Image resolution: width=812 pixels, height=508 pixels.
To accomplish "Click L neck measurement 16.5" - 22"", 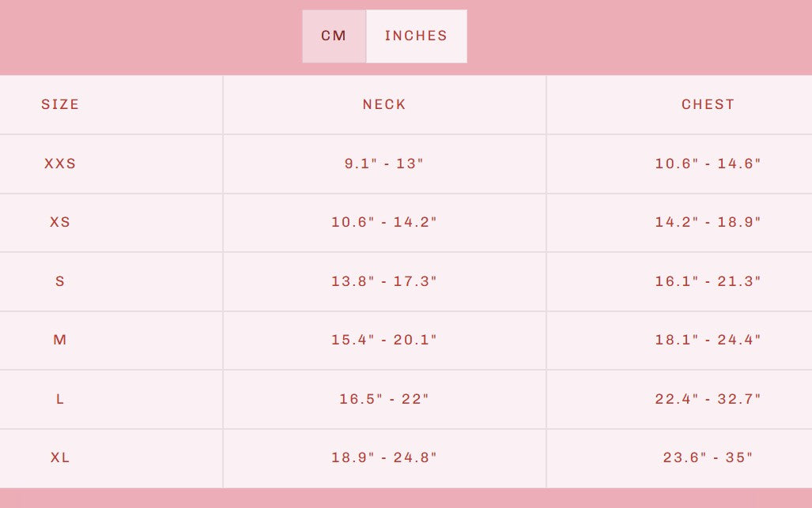I will point(384,399).
